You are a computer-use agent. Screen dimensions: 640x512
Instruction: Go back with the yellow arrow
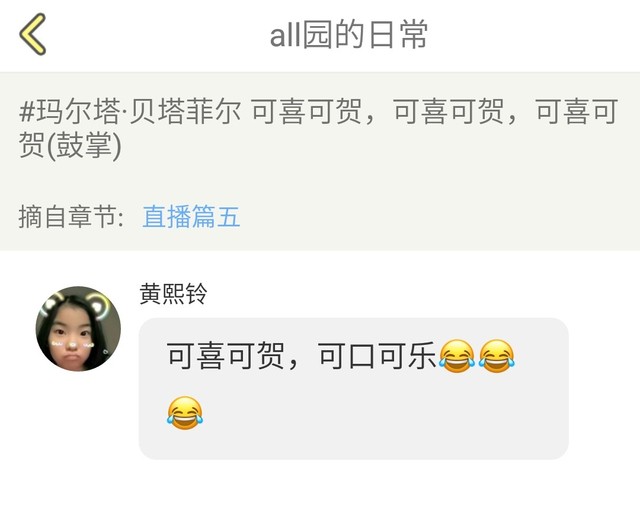tap(33, 34)
